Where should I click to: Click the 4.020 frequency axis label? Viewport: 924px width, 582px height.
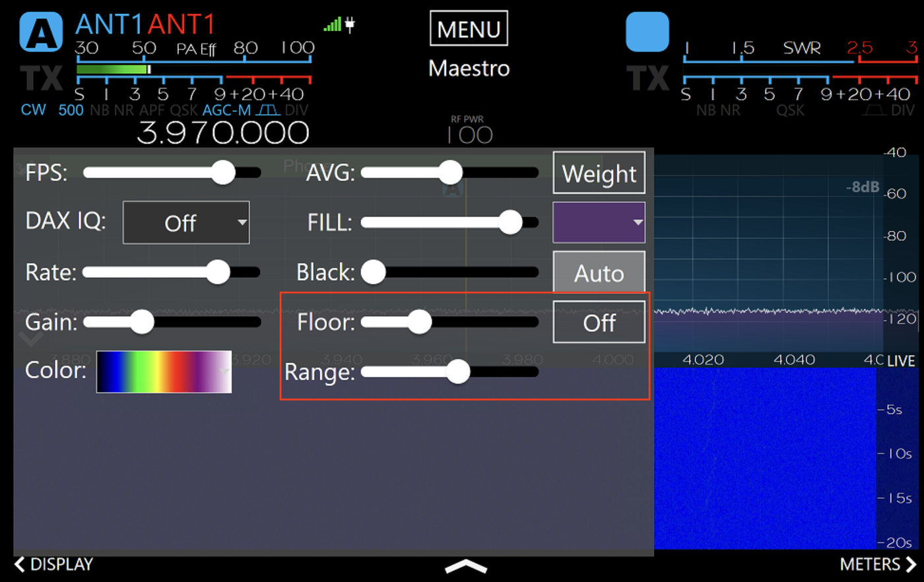click(x=703, y=360)
